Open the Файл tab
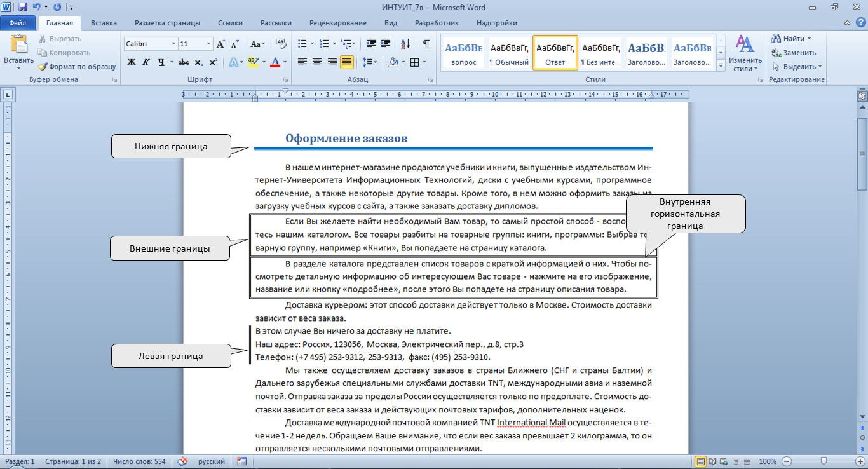Viewport: 868px width, 469px height. click(18, 23)
